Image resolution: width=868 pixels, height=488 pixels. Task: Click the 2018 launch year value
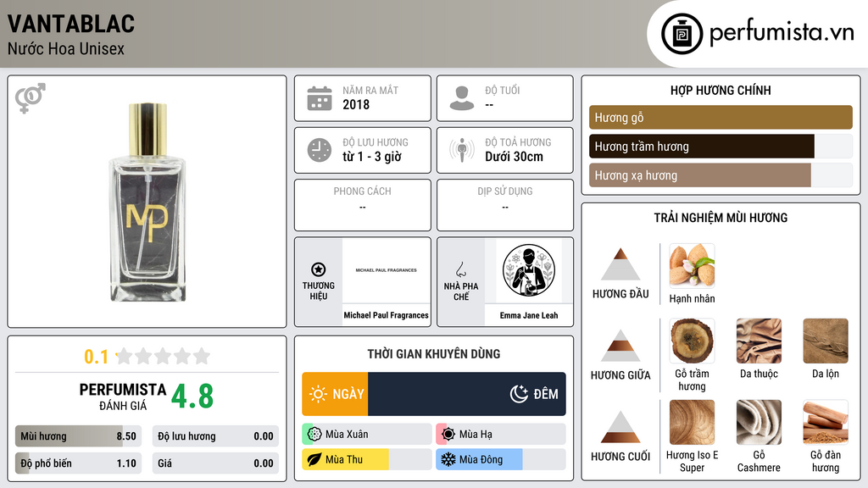point(356,104)
